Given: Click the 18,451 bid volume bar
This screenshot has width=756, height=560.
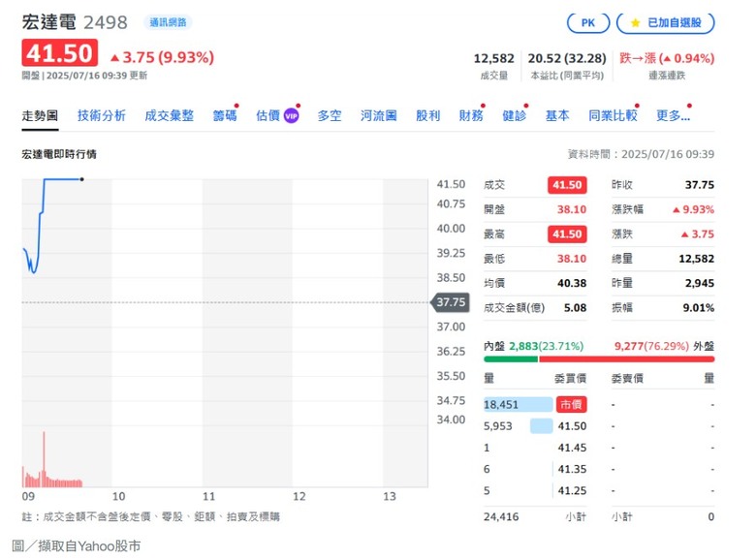Looking at the screenshot, I should click(518, 404).
